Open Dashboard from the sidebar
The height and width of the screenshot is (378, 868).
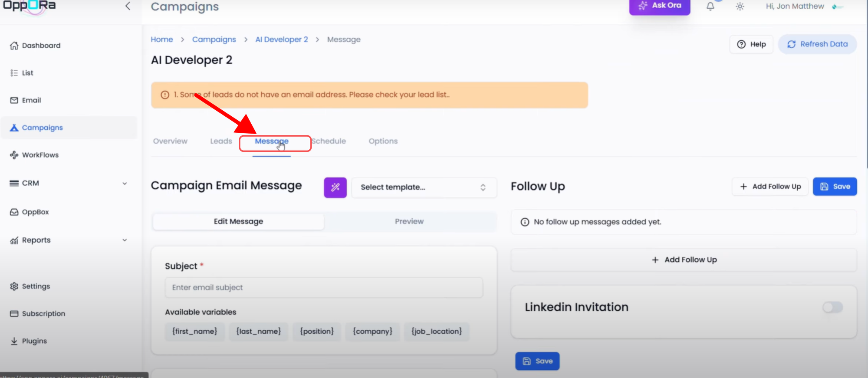(x=41, y=46)
